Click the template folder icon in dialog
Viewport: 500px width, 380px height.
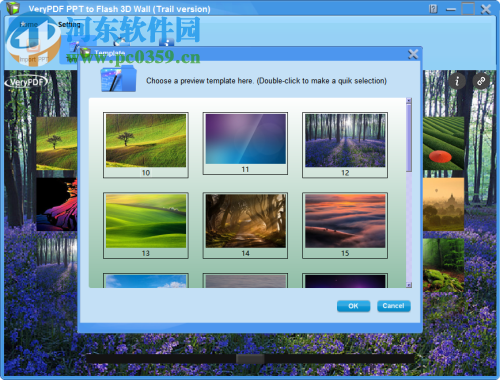pos(119,79)
